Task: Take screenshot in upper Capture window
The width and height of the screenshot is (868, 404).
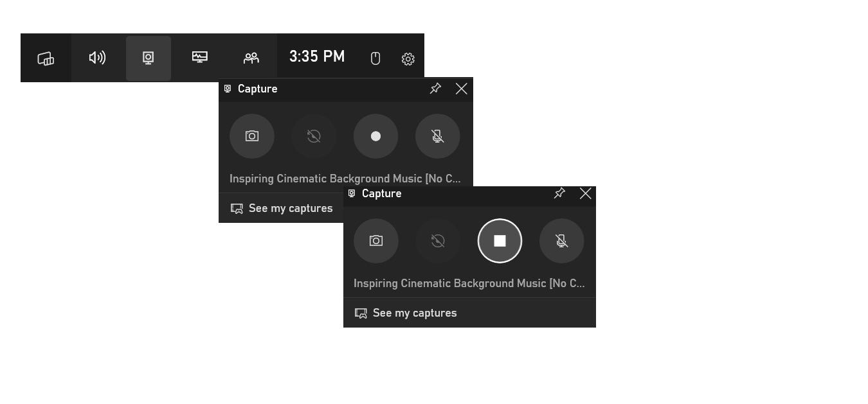Action: click(252, 136)
